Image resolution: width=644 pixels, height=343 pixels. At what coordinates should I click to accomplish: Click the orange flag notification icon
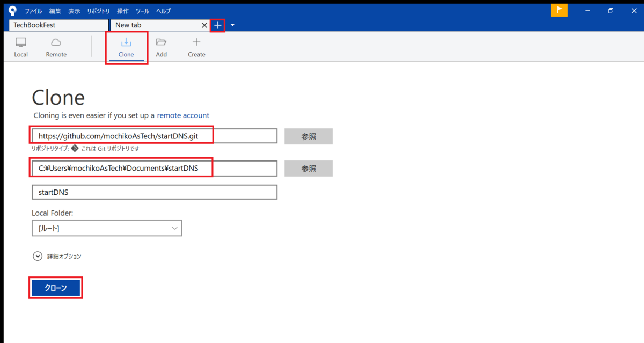pos(559,11)
